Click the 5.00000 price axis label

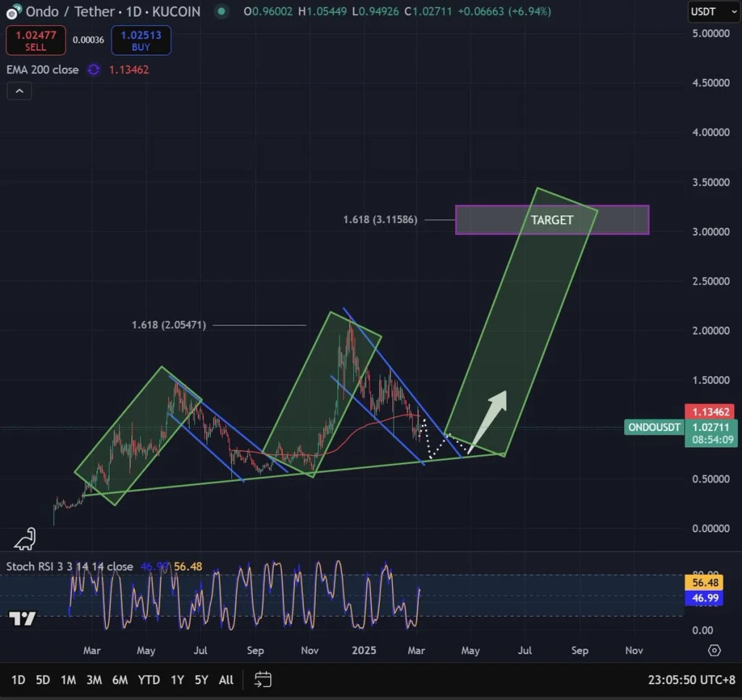pyautogui.click(x=711, y=33)
